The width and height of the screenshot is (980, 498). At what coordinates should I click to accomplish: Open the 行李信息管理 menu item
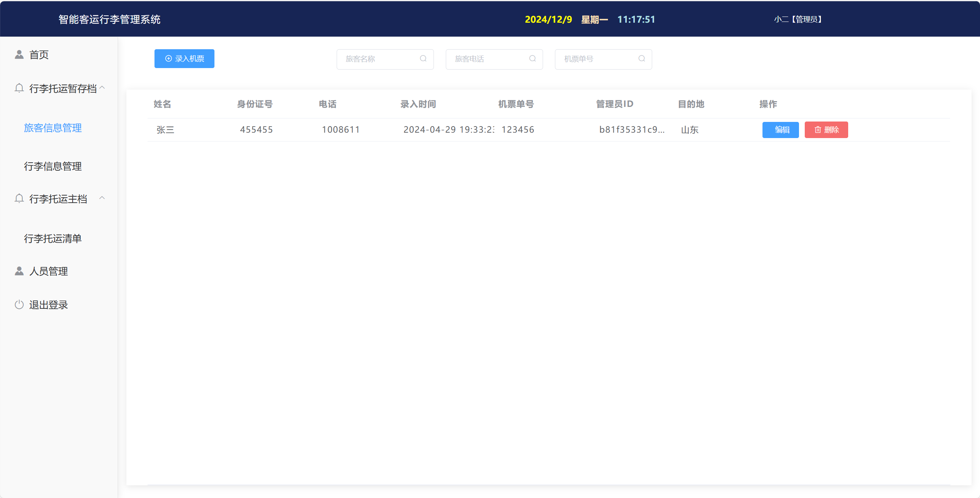coord(53,166)
